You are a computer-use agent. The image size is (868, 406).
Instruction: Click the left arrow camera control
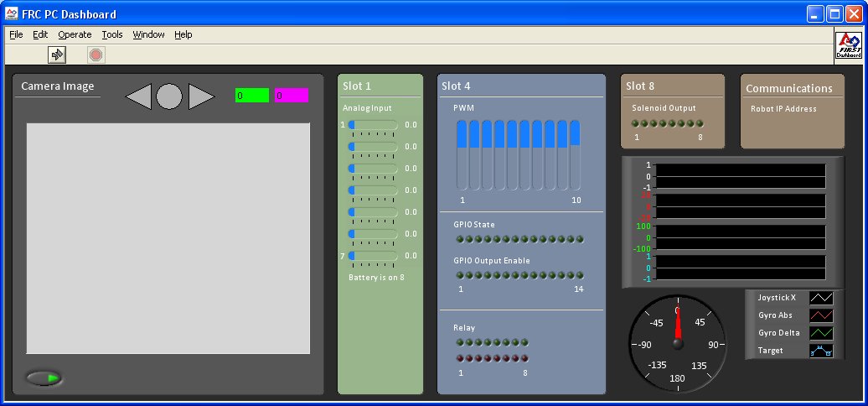pyautogui.click(x=138, y=96)
